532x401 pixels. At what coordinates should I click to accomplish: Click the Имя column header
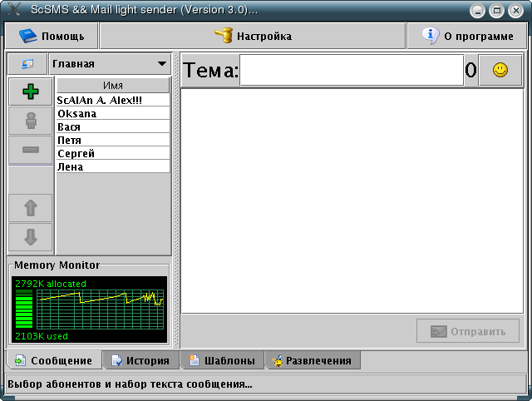[113, 86]
